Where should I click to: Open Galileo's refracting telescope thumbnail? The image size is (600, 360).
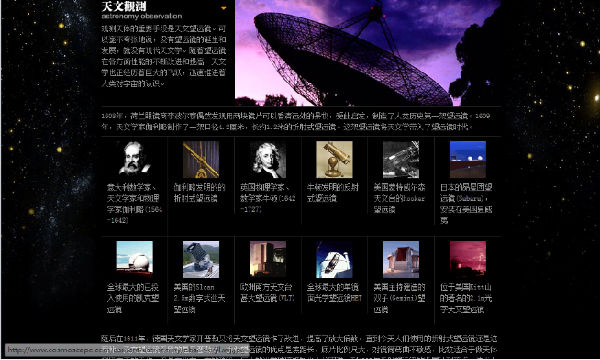(x=201, y=159)
